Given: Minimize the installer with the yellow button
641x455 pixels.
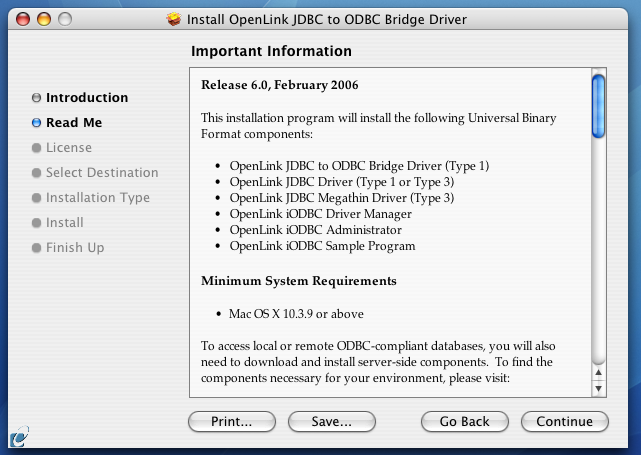Looking at the screenshot, I should click(44, 19).
